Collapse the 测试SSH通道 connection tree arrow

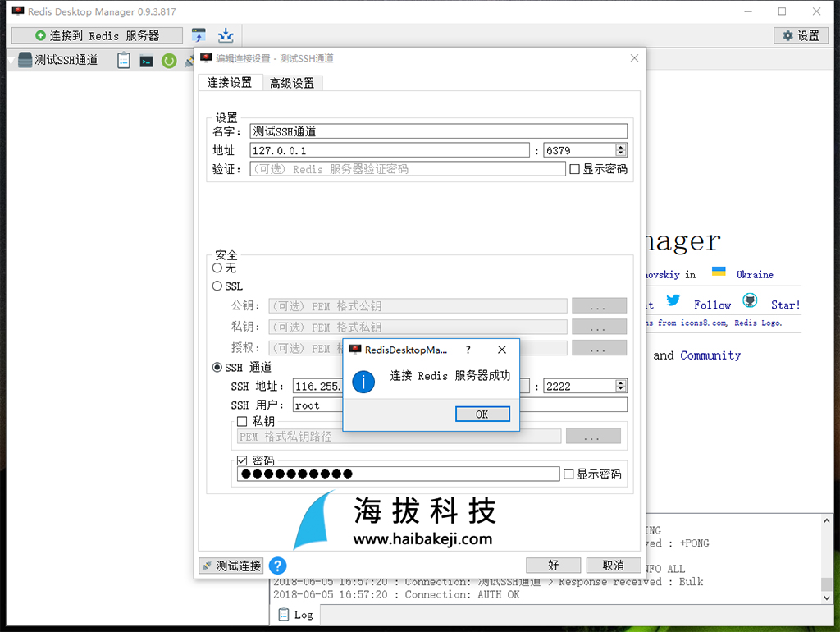coord(11,60)
